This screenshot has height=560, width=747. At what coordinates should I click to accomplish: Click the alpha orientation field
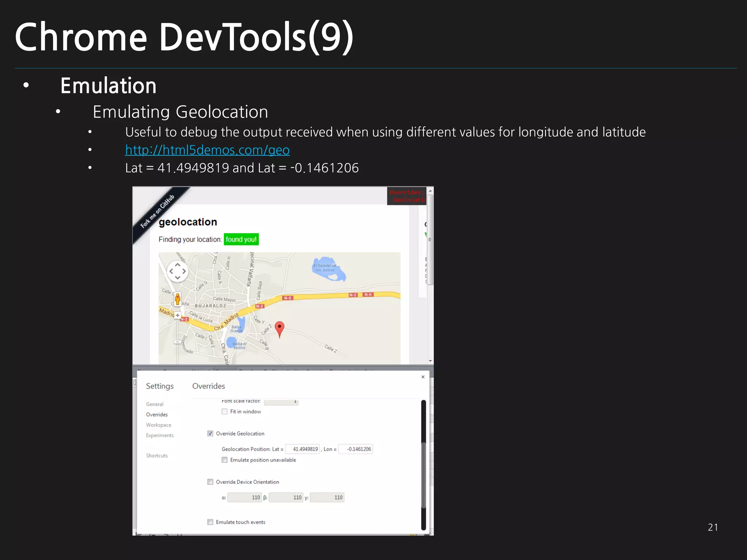pos(244,498)
